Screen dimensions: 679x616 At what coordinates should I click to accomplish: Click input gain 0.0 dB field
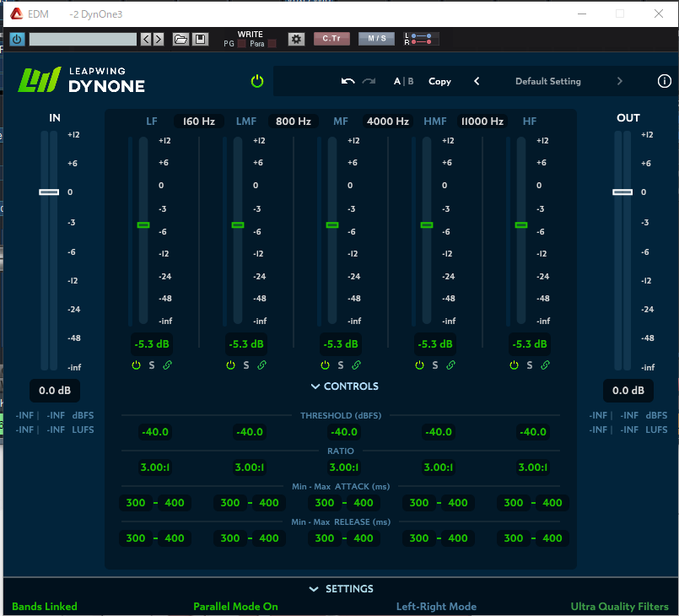(55, 391)
